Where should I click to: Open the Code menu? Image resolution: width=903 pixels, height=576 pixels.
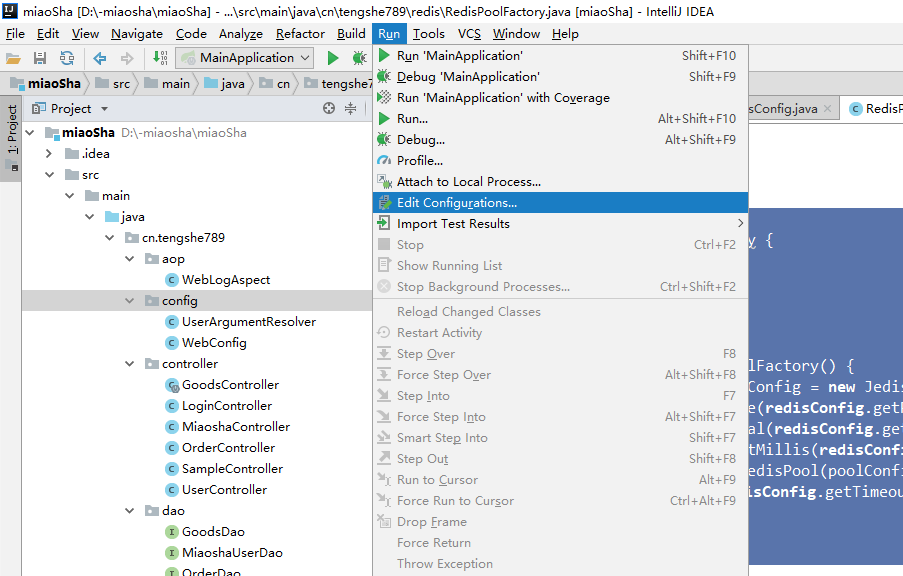pos(191,34)
